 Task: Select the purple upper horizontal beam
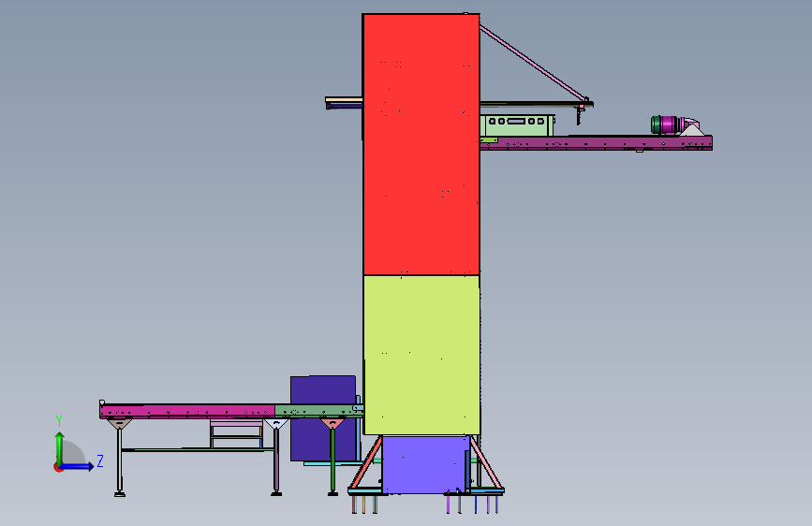(x=596, y=143)
